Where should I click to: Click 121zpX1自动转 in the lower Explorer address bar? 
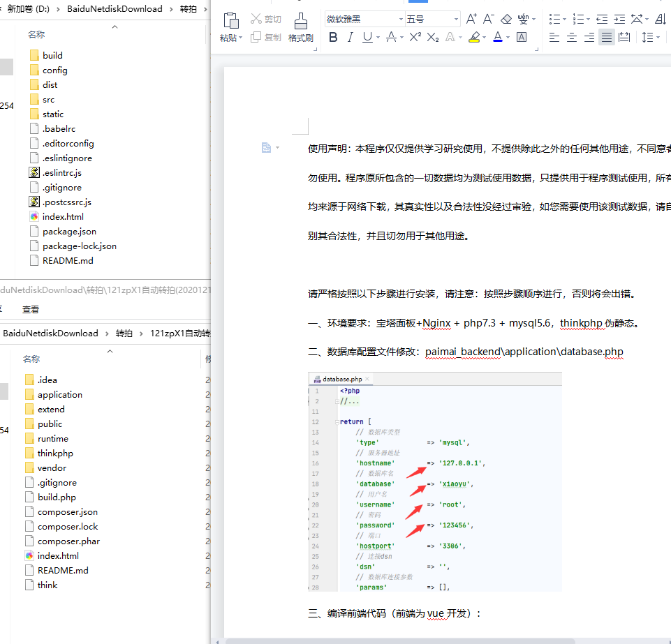pos(179,333)
